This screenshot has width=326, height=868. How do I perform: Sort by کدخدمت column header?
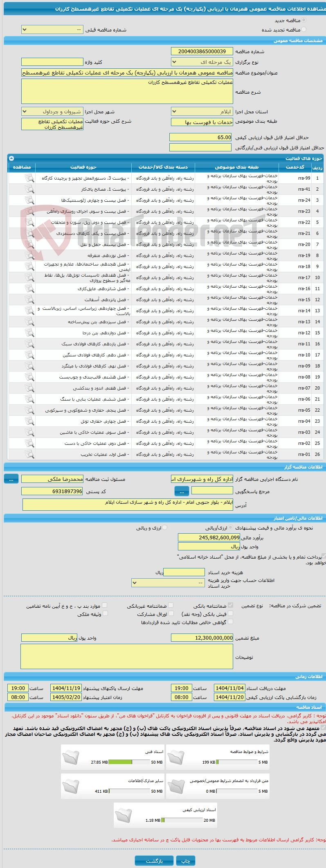pyautogui.click(x=295, y=167)
